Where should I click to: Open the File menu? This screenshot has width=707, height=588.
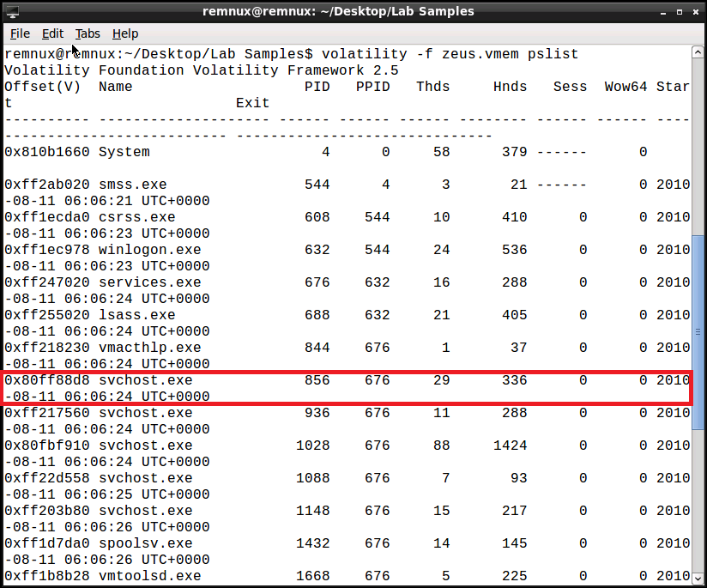[x=20, y=33]
